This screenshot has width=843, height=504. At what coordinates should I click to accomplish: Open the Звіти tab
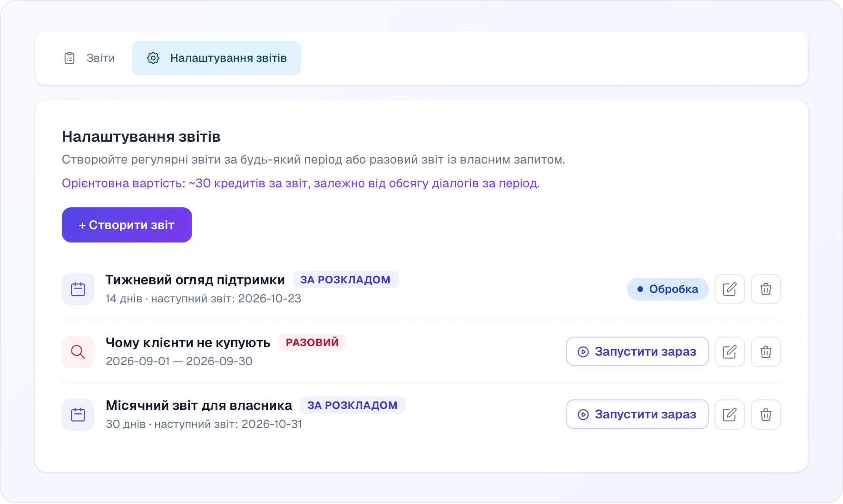click(89, 58)
